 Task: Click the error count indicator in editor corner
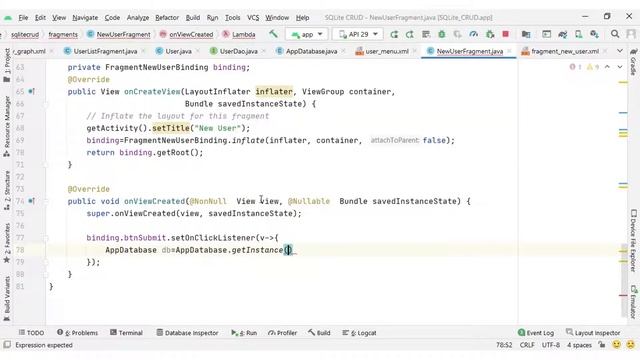pos(575,67)
